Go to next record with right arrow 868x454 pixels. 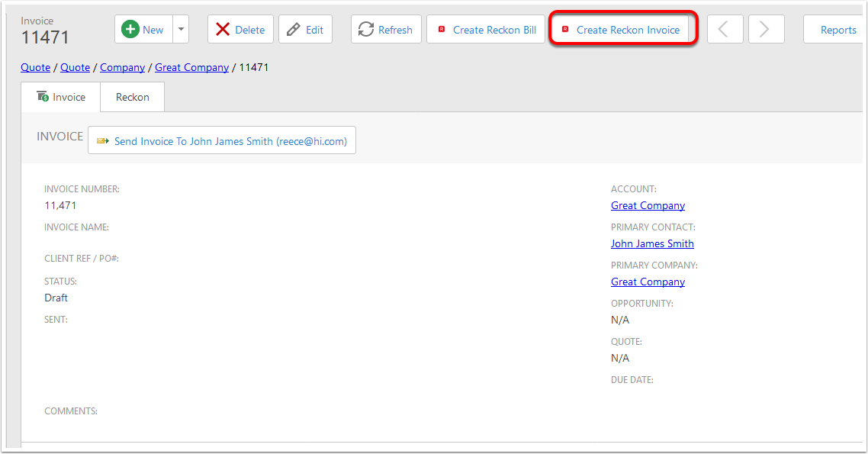pos(766,30)
